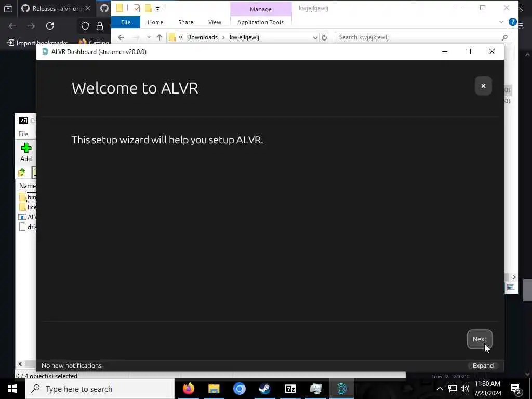The image size is (532, 399).
Task: Click Import bookmarks in the Firefox toolbar
Action: click(x=37, y=43)
